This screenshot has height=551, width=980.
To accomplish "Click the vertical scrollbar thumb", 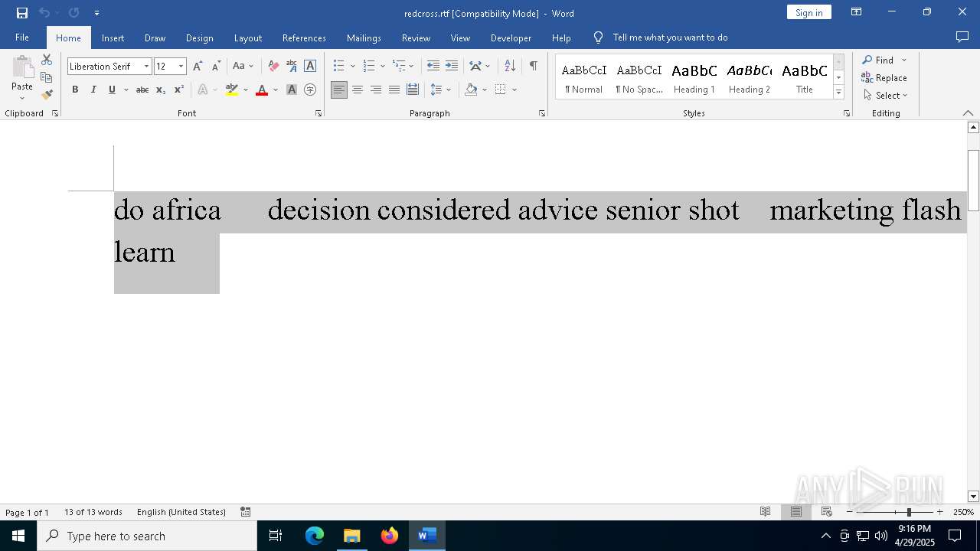I will [973, 181].
